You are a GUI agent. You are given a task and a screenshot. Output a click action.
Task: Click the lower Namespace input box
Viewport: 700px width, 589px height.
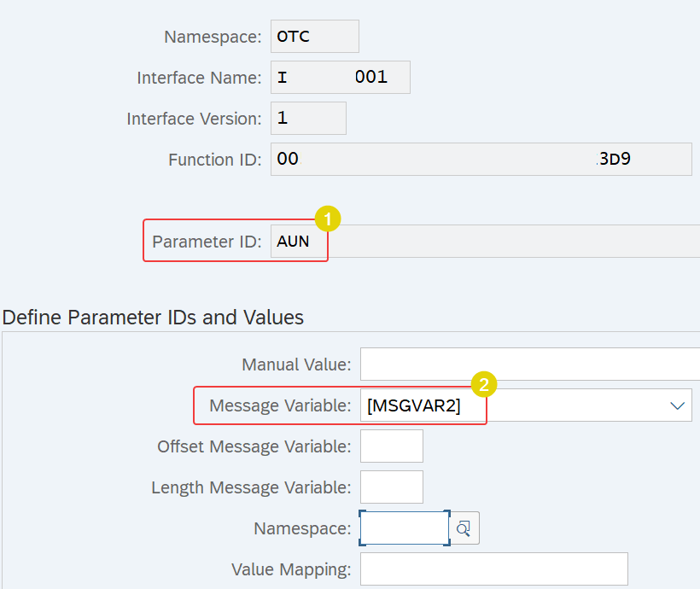(405, 528)
